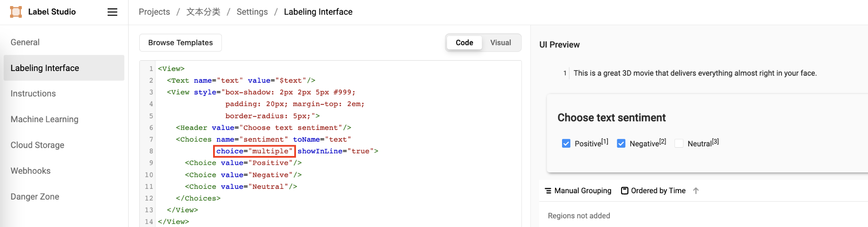This screenshot has width=868, height=227.
Task: Open the 文本分类 project breadcrumb
Action: pos(203,12)
